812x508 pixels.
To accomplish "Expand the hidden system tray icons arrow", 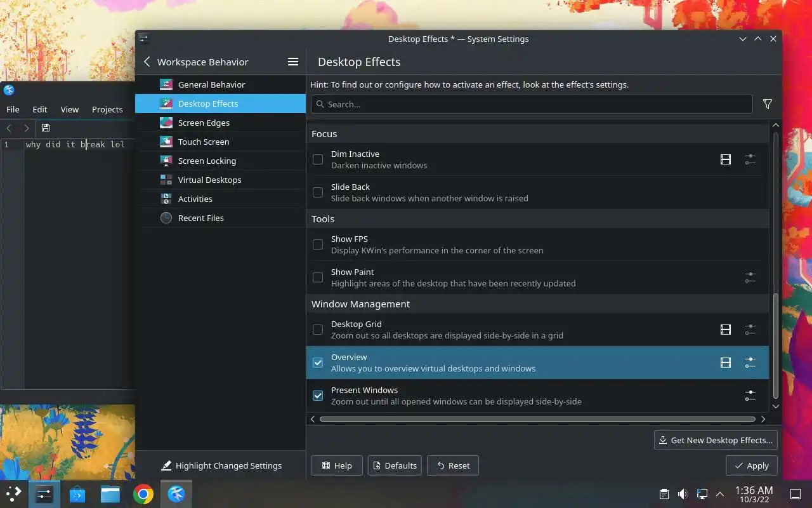I will tap(720, 494).
